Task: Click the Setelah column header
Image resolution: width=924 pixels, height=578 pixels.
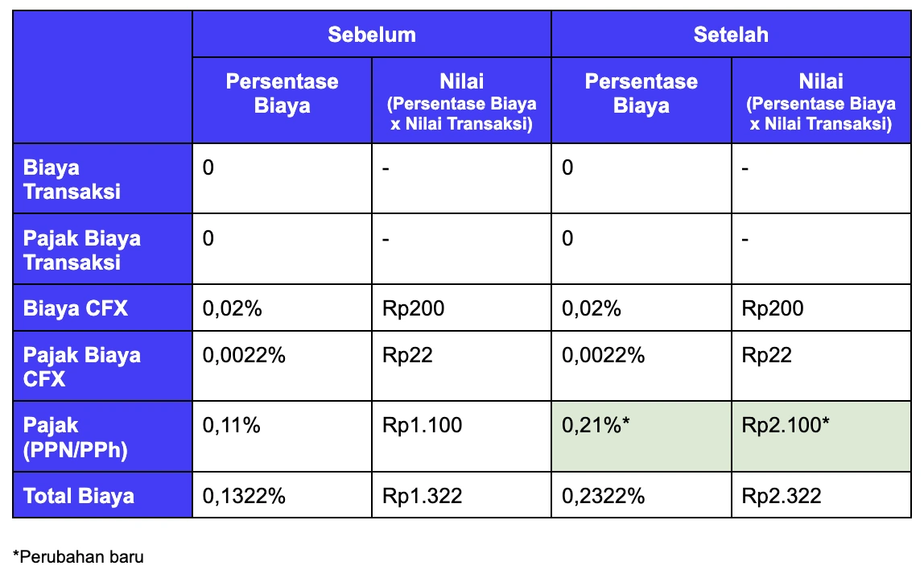Action: coord(731,34)
